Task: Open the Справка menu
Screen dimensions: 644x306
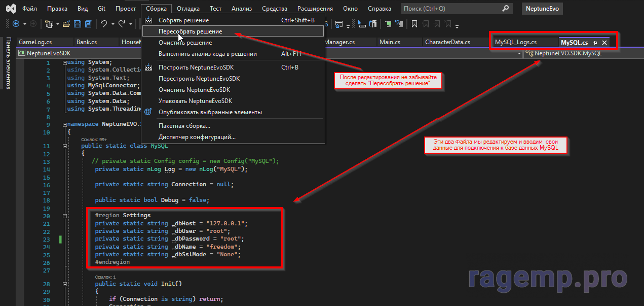Action: coord(379,9)
